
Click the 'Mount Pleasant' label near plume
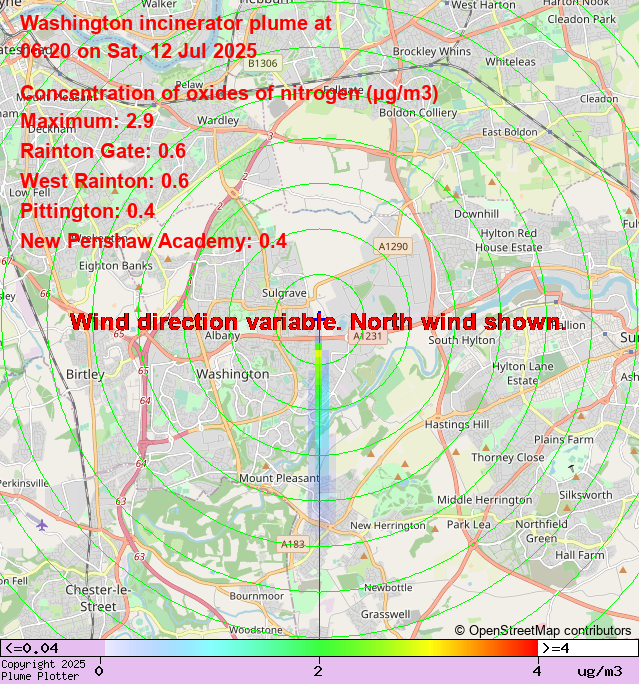pyautogui.click(x=279, y=478)
